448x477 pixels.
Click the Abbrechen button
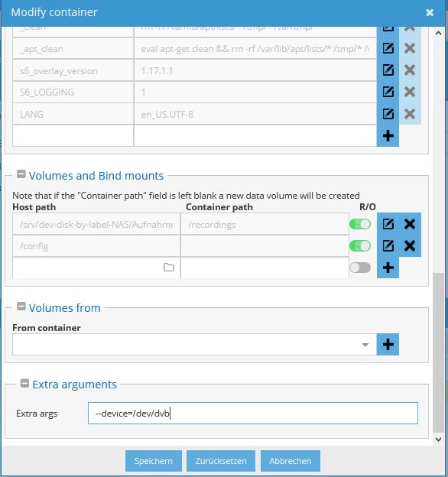(x=291, y=461)
